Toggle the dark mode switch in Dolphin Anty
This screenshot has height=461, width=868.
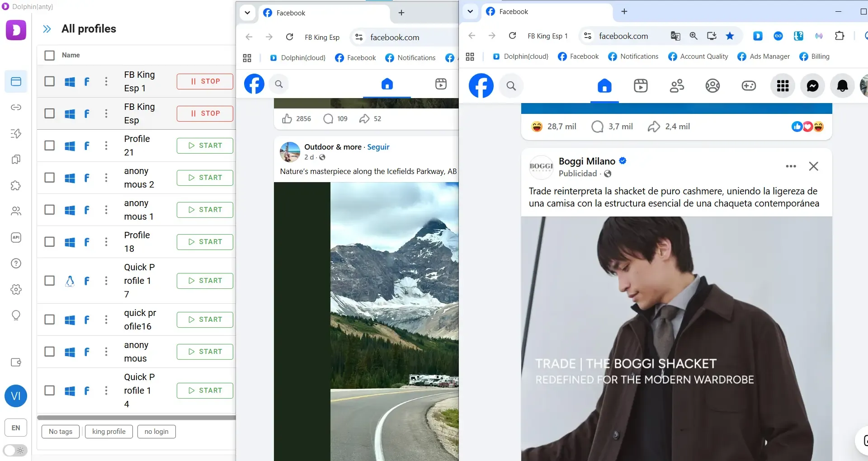click(15, 451)
